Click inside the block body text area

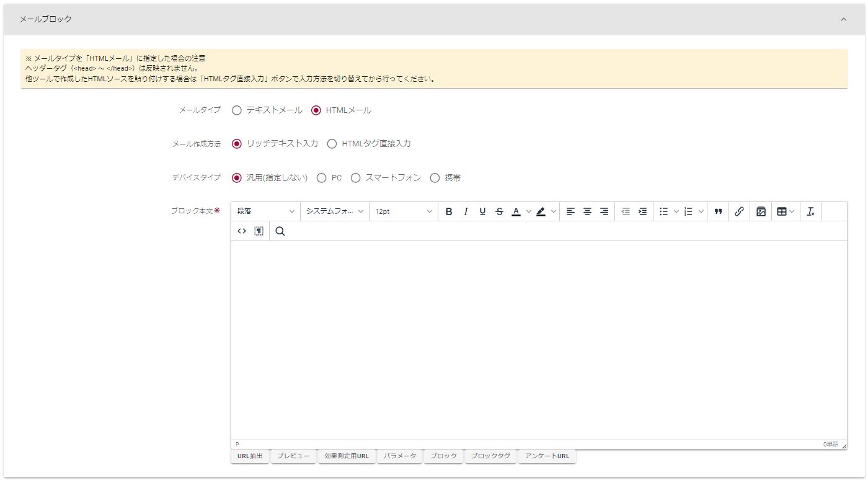(538, 340)
